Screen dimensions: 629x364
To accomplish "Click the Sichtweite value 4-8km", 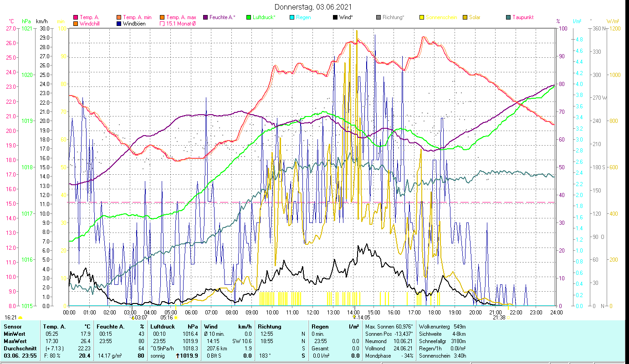I will click(459, 334).
